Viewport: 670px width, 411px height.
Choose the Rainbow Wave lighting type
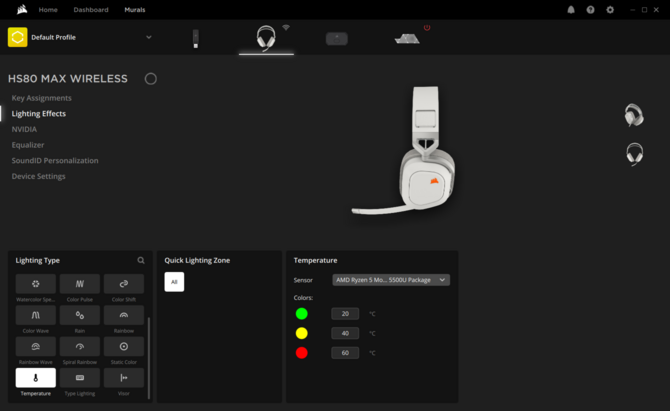click(35, 346)
